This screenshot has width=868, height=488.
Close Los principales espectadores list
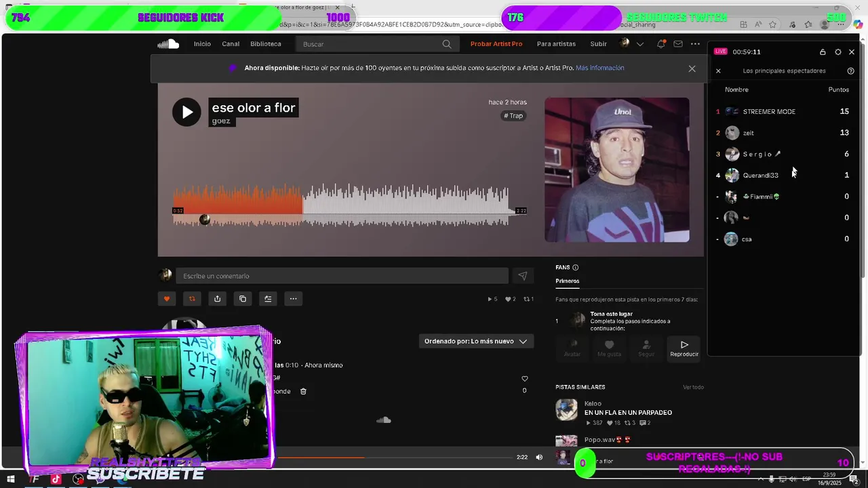click(718, 71)
